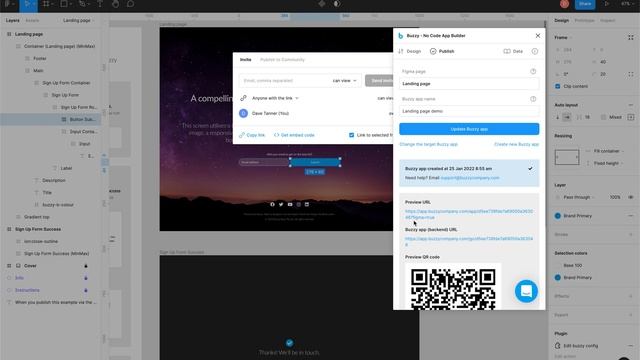Toggle lock on the Info layer

click(x=86, y=278)
